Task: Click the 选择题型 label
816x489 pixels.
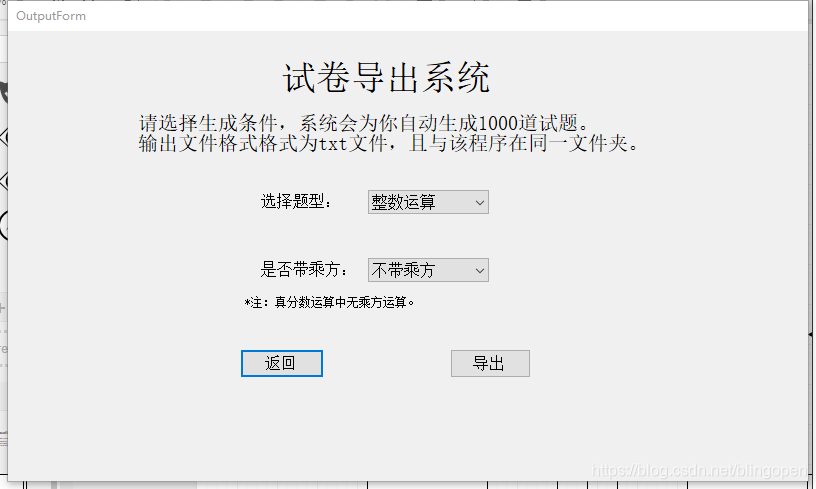Action: point(296,201)
